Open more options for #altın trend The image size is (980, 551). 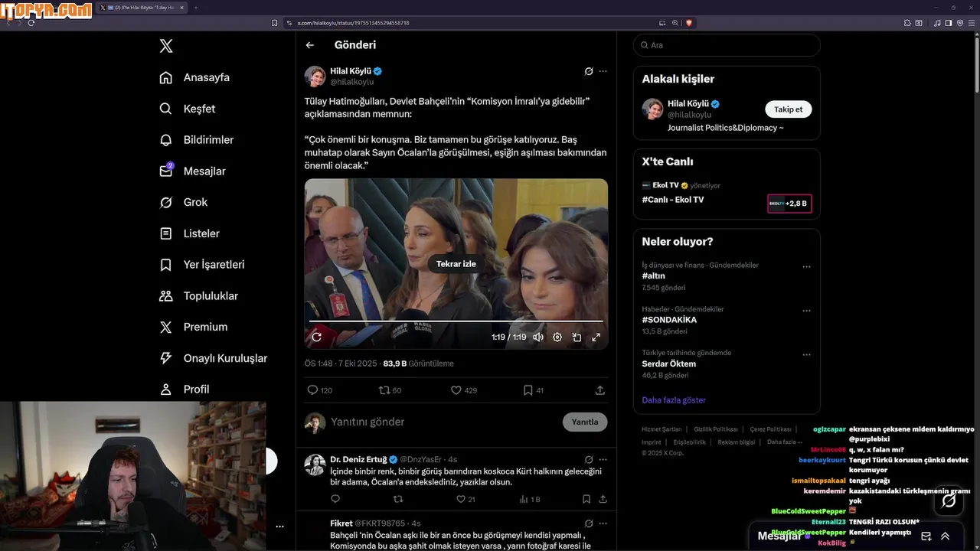click(806, 267)
